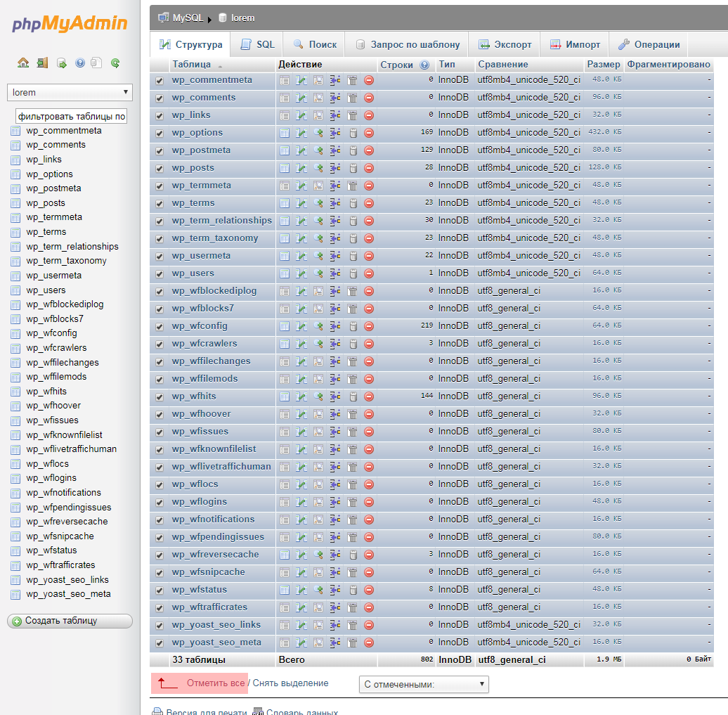This screenshot has width=728, height=715.
Task: Click the insert icon for wp_wflogins row
Action: tap(335, 502)
